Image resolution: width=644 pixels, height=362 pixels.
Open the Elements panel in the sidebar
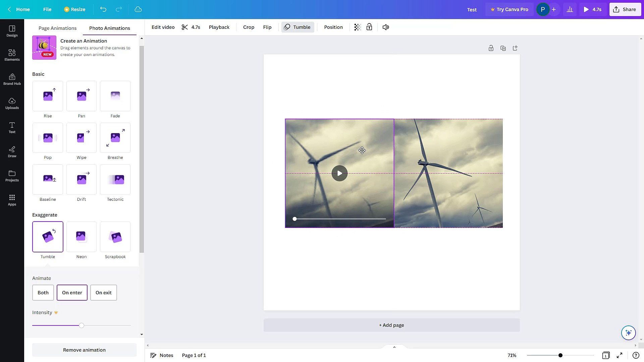12,55
